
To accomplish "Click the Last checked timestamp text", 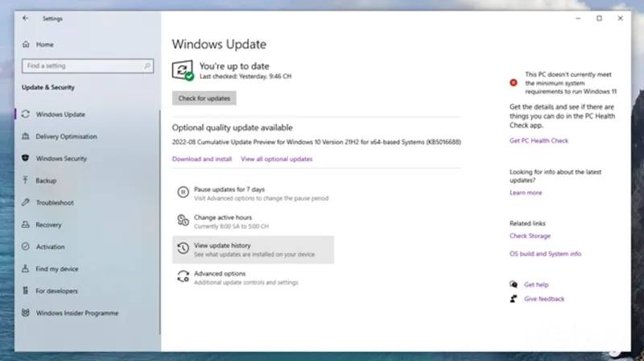I will point(246,77).
